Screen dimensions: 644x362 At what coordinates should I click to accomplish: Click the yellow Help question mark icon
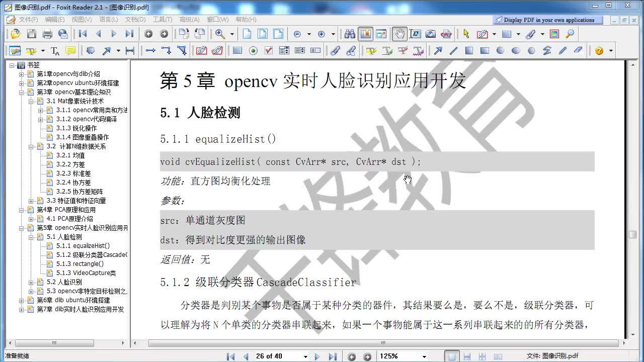pos(599,51)
